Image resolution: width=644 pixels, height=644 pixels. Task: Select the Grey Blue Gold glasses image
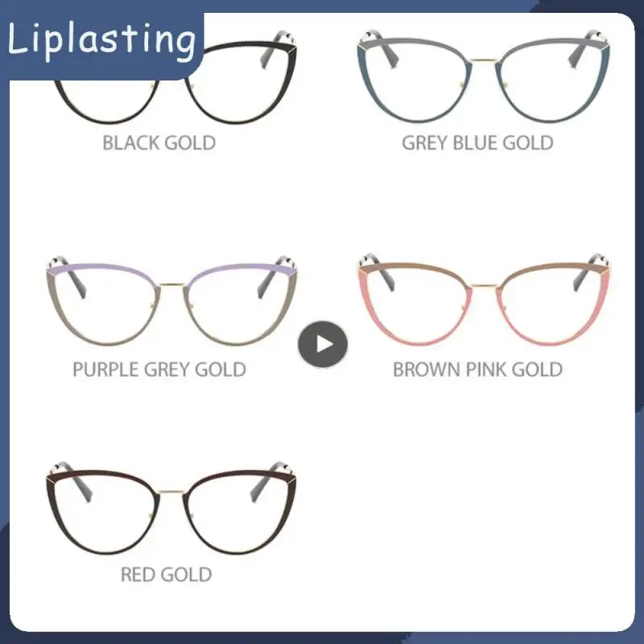(484, 76)
